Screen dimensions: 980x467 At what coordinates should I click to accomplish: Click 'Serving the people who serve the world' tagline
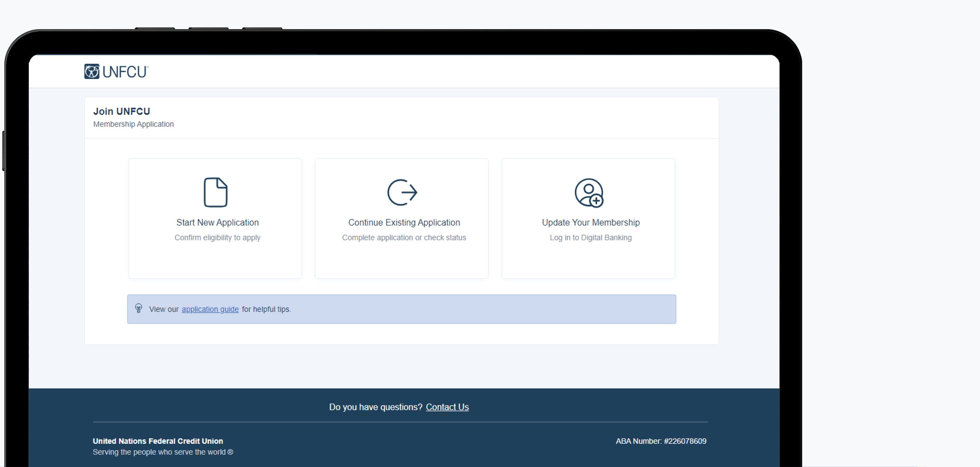(x=163, y=452)
